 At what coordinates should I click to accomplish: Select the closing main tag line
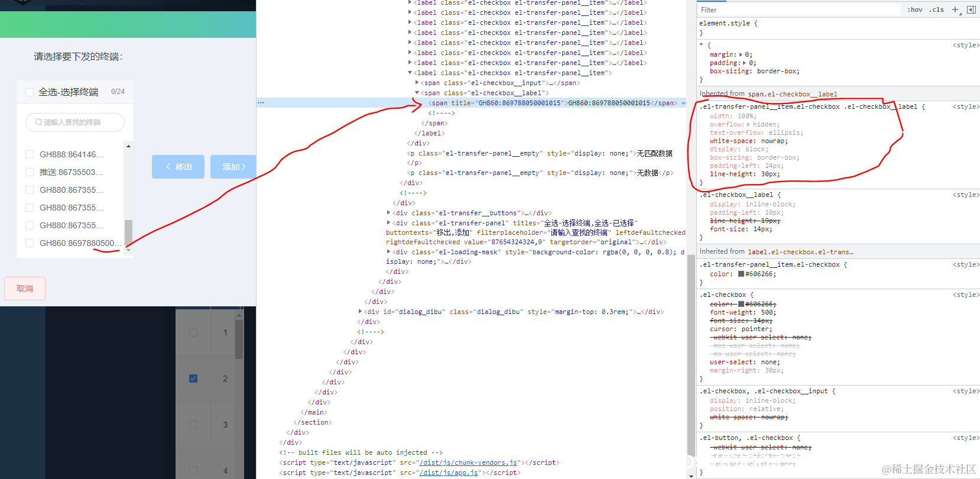[x=314, y=412]
